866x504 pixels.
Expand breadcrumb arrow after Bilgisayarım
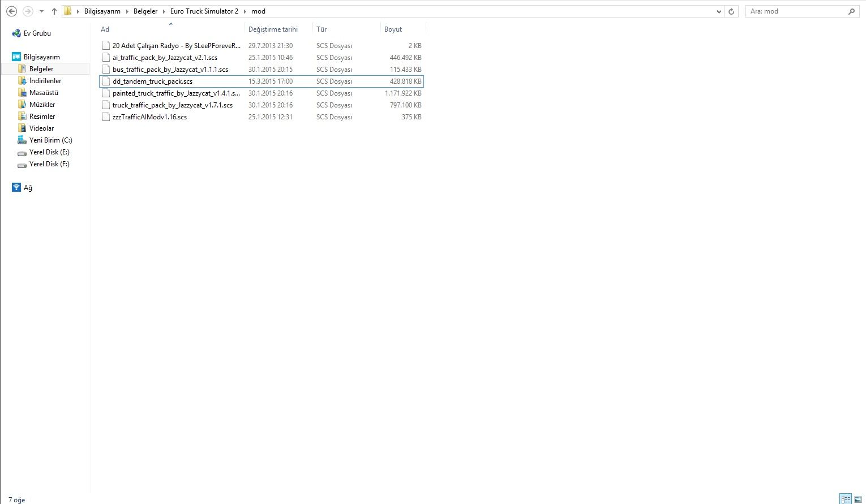pyautogui.click(x=127, y=11)
